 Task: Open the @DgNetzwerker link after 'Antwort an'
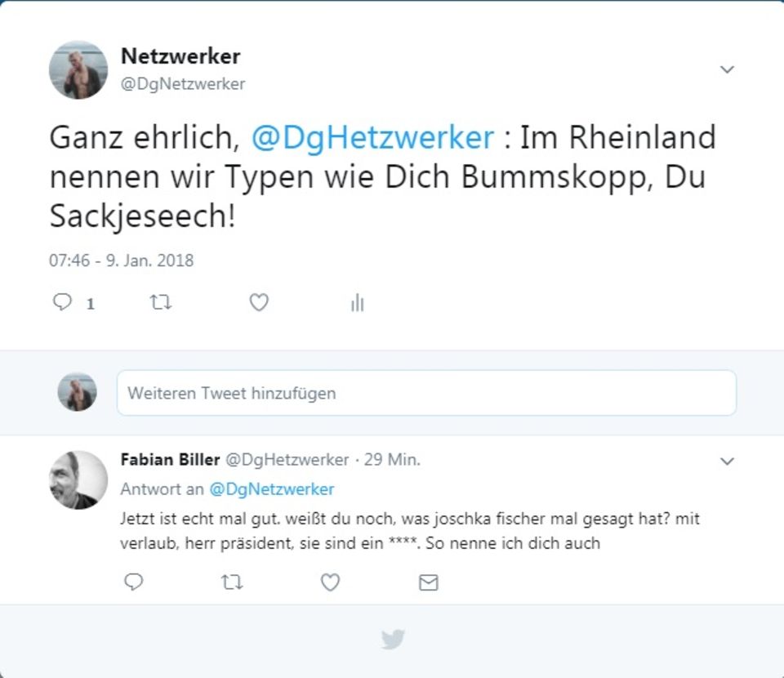pos(271,489)
